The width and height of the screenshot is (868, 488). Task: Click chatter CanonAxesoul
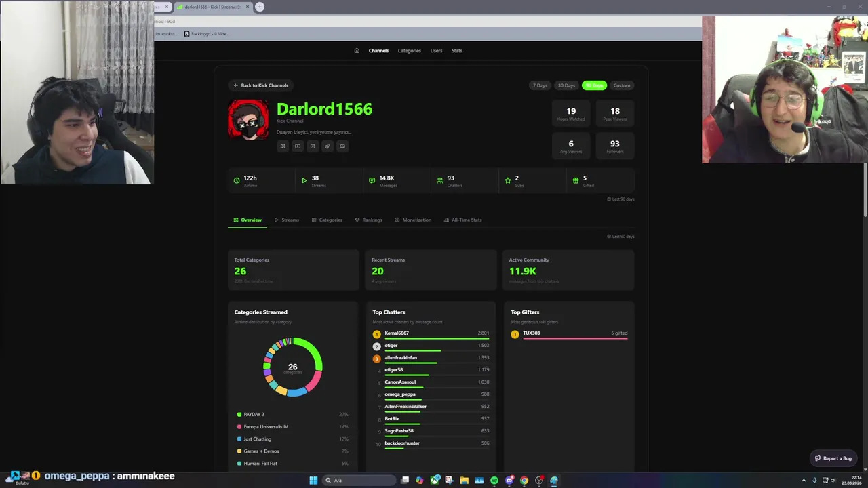point(400,382)
